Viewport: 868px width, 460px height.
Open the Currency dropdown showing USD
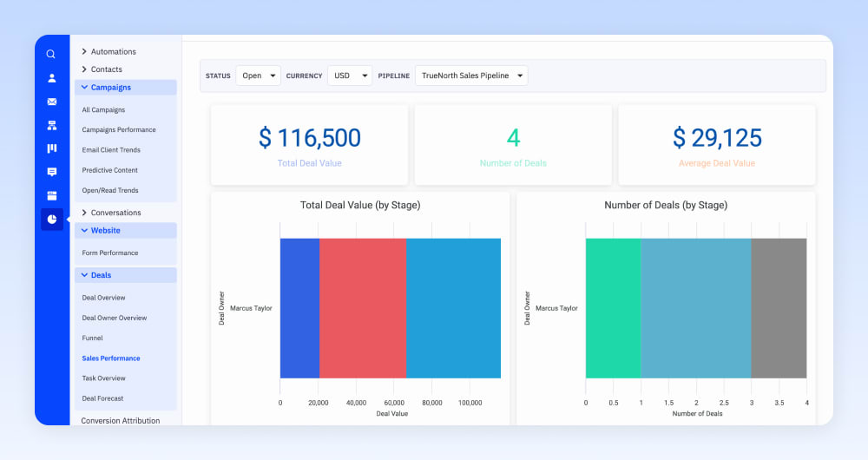[350, 76]
